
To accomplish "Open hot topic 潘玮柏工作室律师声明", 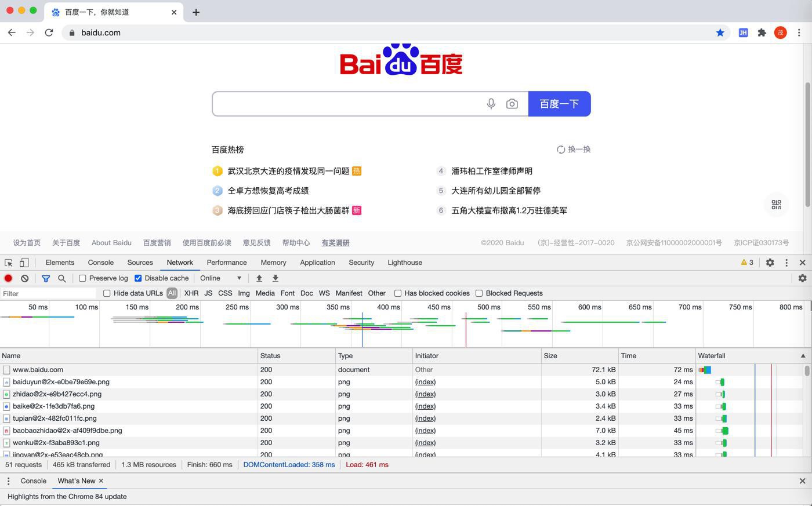I will coord(492,171).
